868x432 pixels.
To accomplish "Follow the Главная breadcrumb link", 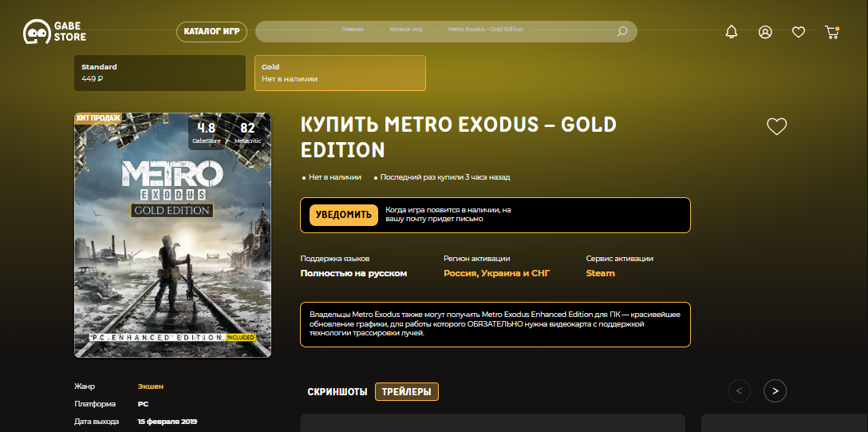I will pos(353,30).
